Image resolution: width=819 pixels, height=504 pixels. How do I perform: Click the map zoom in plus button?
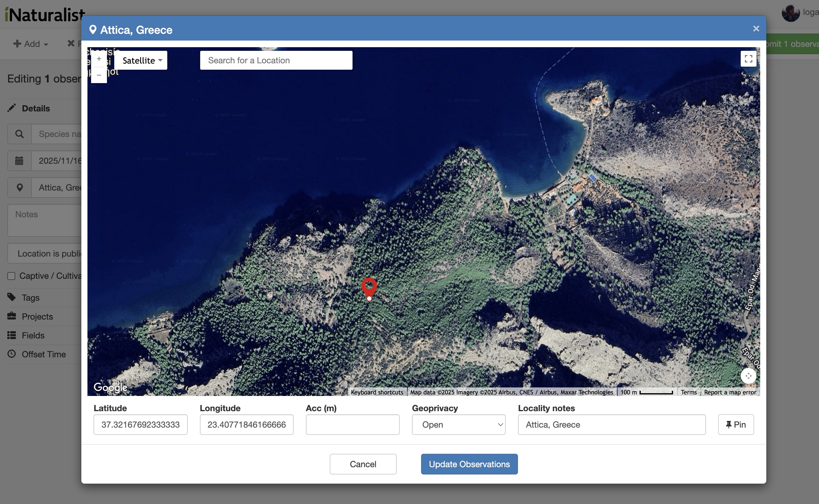(99, 59)
